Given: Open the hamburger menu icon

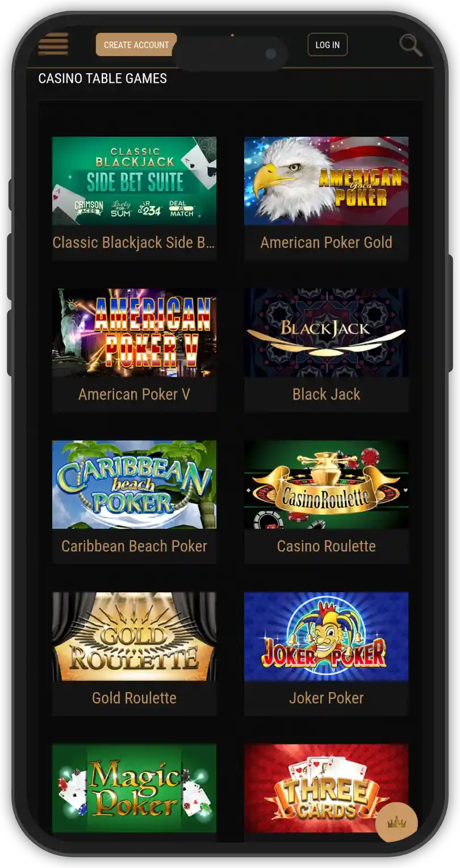Looking at the screenshot, I should pos(53,44).
